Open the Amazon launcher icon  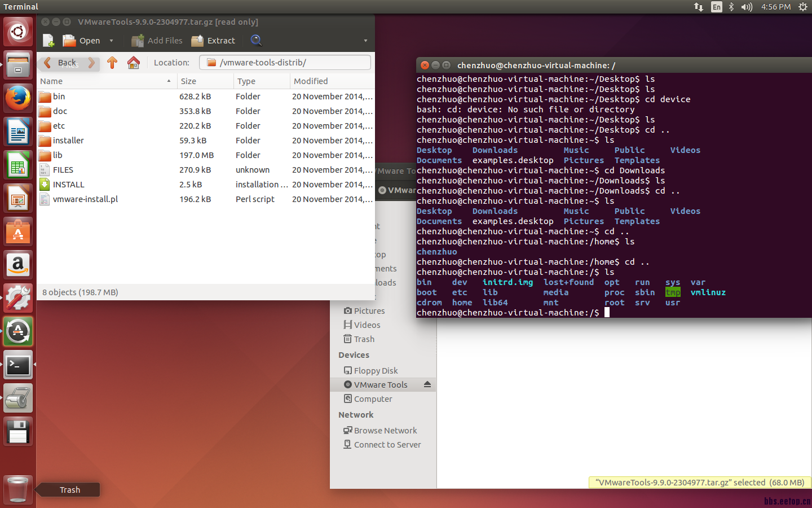click(x=18, y=265)
